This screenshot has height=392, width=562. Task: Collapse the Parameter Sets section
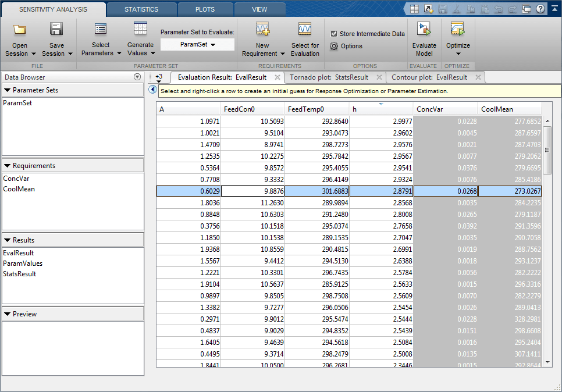8,90
